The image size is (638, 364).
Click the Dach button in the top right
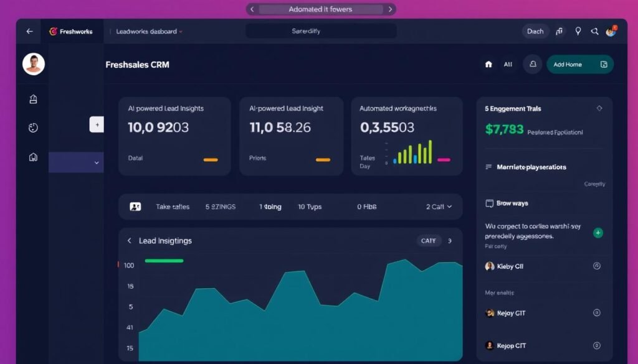coord(535,30)
